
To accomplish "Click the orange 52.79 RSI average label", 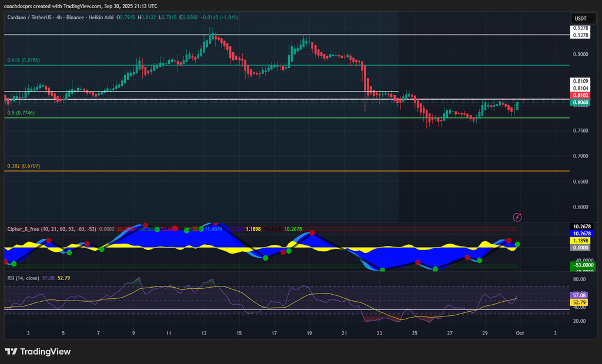I will [580, 302].
